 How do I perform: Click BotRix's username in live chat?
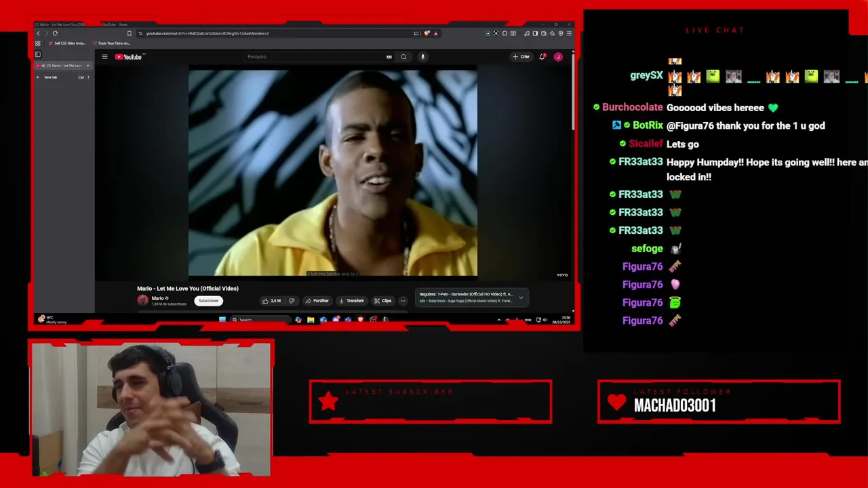point(648,125)
